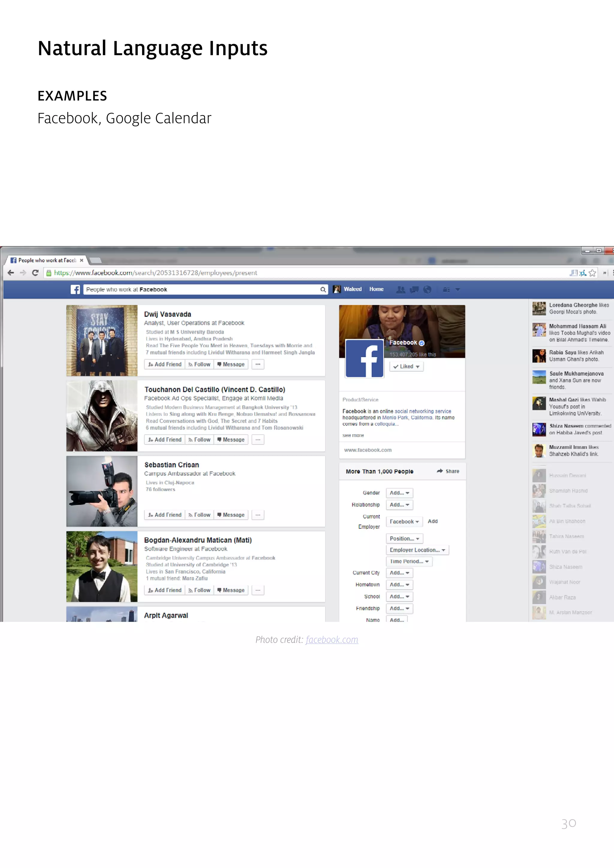Open the Gender Add... filter dropdown
This screenshot has width=614, height=868.
(399, 493)
